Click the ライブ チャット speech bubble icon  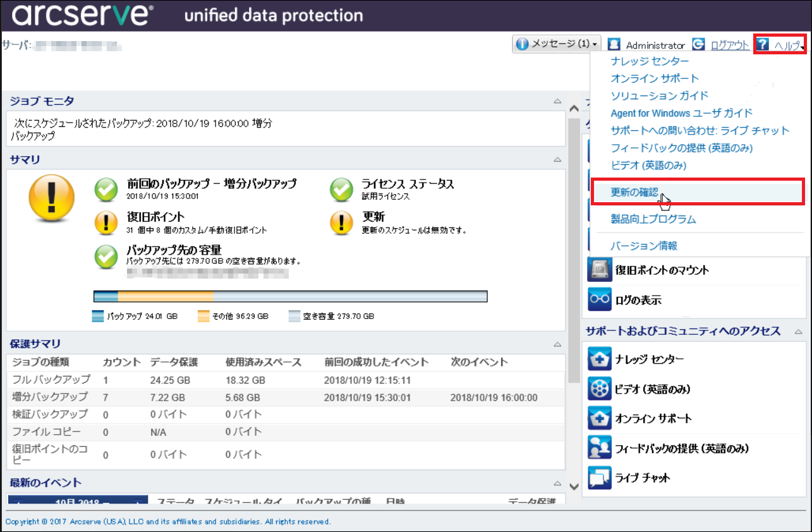[600, 478]
